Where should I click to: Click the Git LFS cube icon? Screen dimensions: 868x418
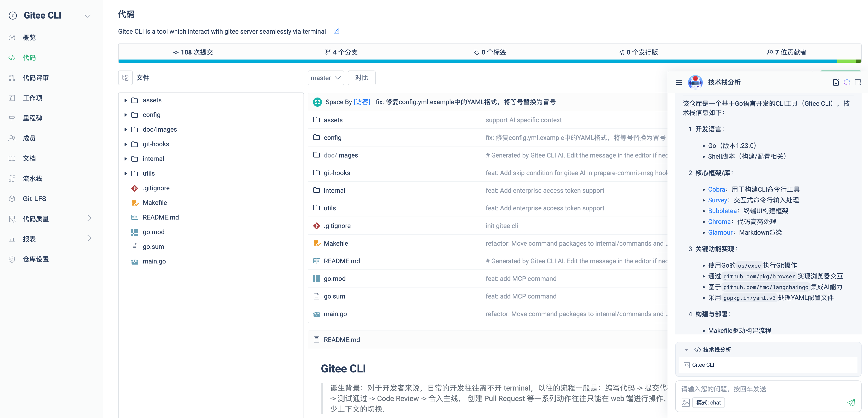(x=12, y=199)
